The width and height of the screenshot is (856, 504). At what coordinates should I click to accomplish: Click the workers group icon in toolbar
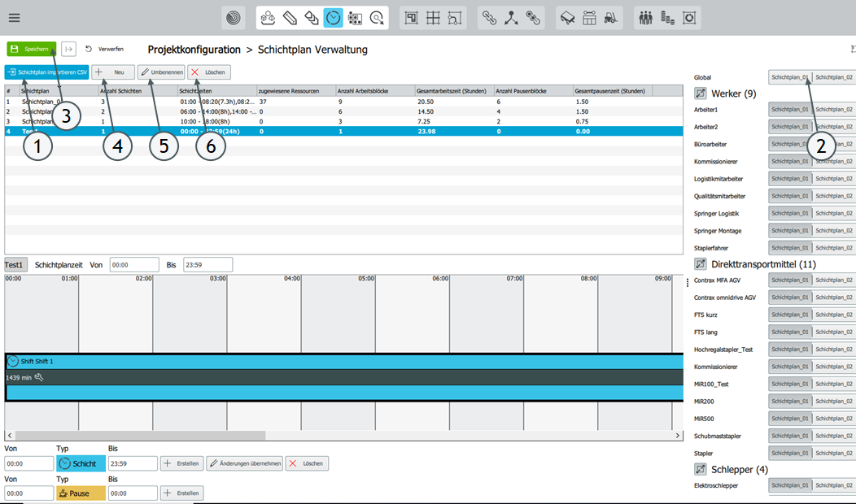pos(646,17)
